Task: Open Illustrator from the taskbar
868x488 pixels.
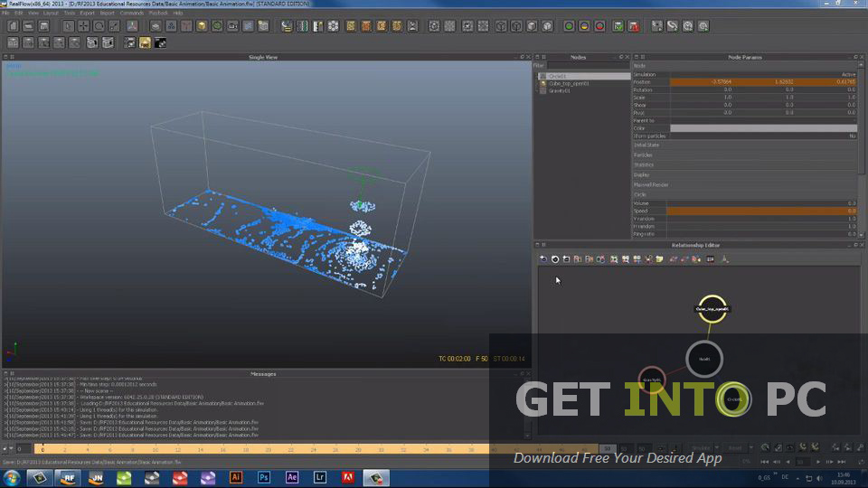Action: point(236,477)
